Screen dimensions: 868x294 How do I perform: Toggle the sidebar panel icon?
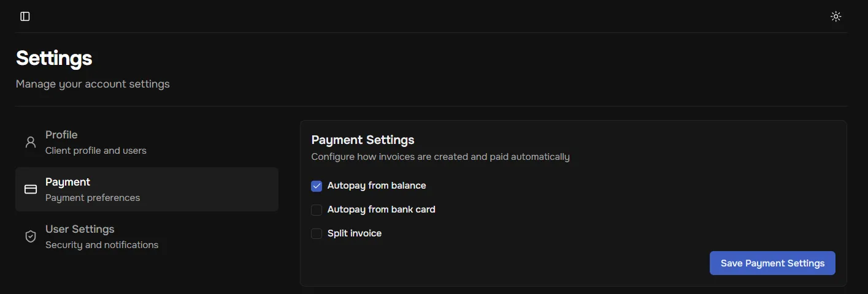[x=25, y=17]
